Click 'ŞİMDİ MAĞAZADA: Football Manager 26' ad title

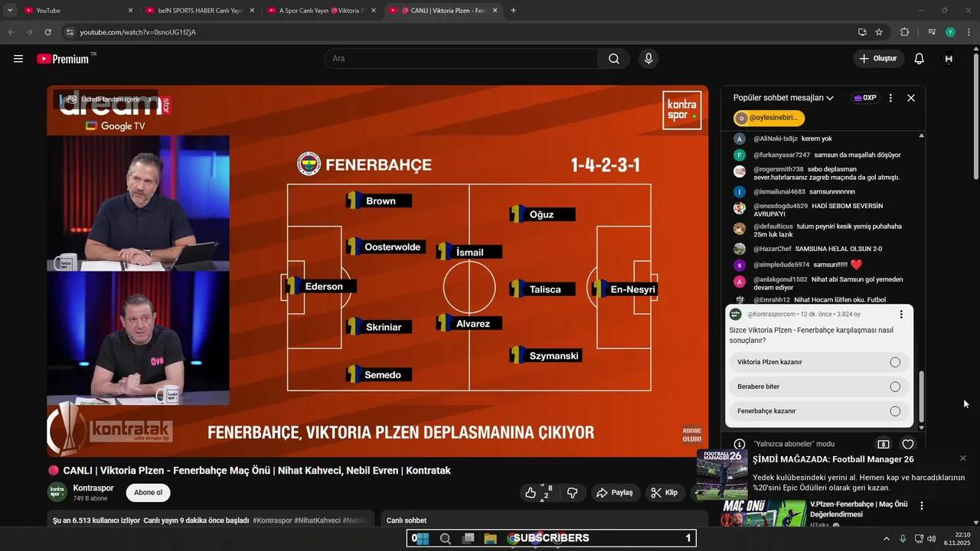833,459
